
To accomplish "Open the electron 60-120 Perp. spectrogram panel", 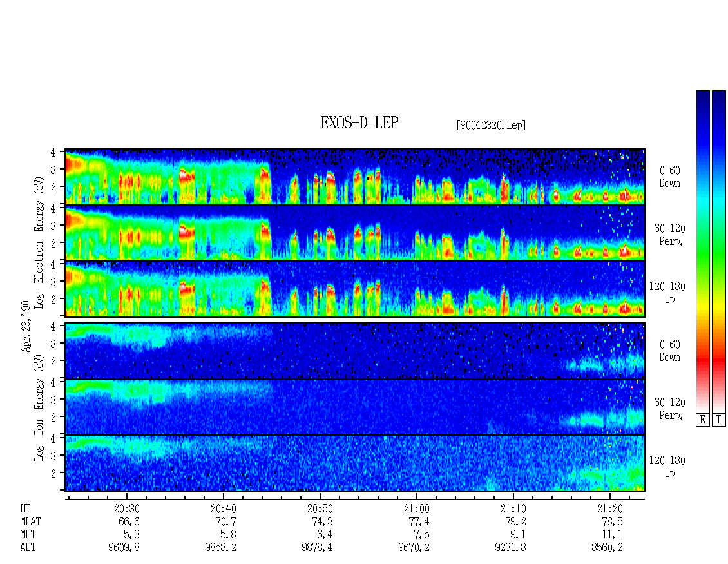I will point(355,232).
